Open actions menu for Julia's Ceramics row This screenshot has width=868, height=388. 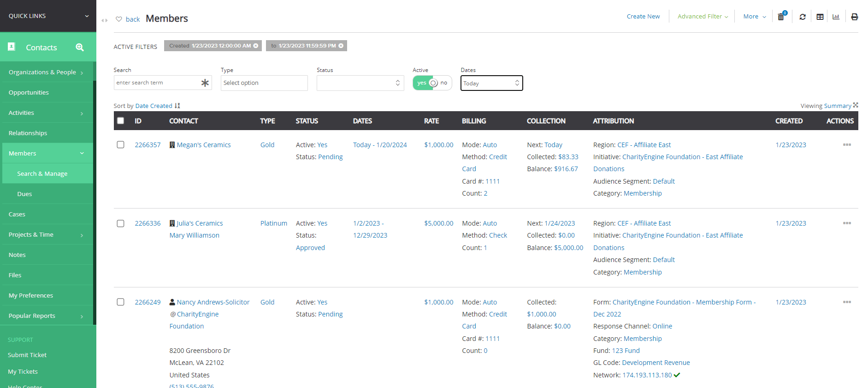tap(847, 223)
